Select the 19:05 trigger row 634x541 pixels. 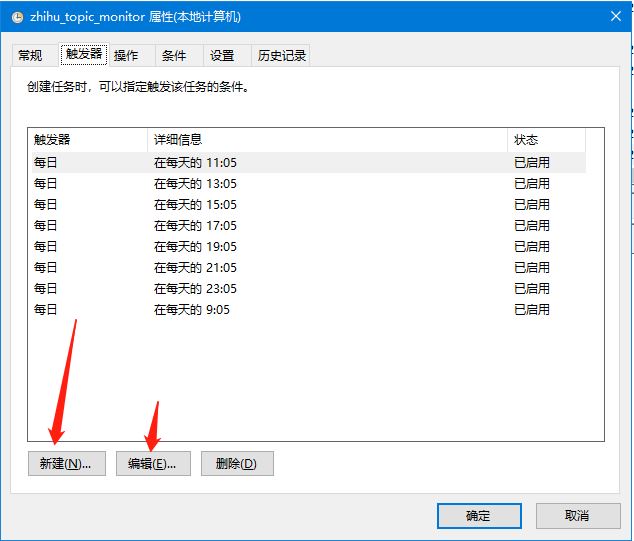(x=309, y=247)
